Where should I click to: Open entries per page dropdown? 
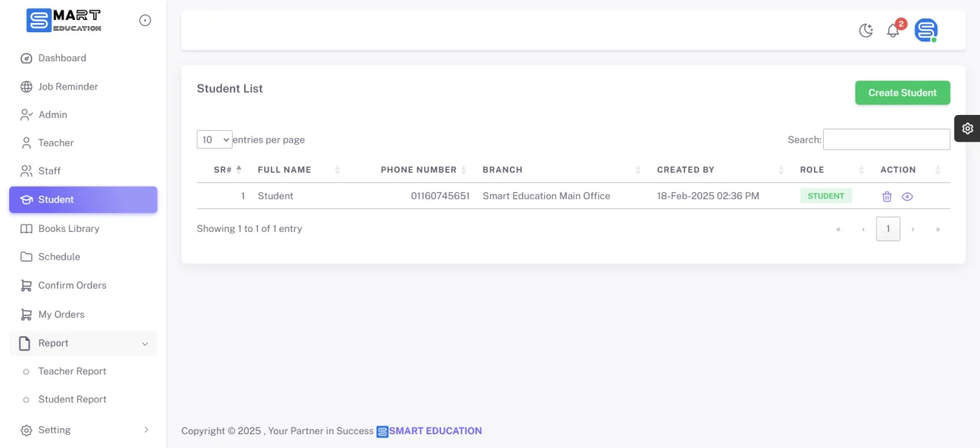tap(214, 139)
